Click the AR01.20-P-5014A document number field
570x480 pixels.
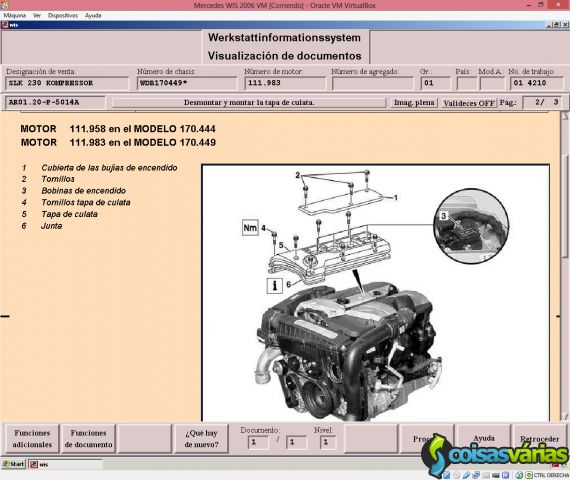tap(55, 103)
